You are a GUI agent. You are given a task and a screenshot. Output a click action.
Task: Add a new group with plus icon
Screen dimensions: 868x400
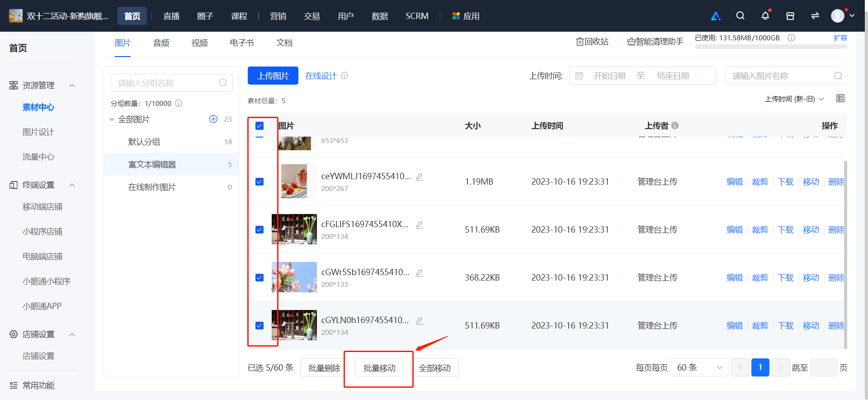coord(213,119)
